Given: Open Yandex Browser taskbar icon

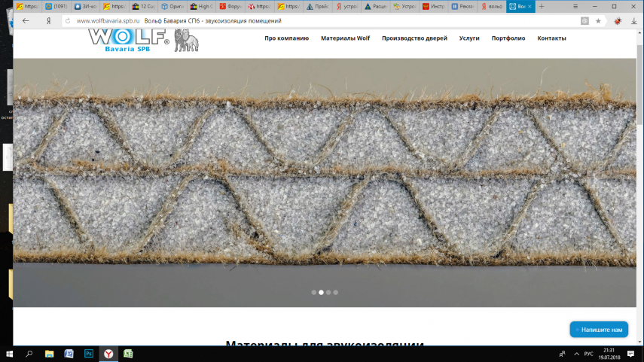Looking at the screenshot, I should [108, 353].
